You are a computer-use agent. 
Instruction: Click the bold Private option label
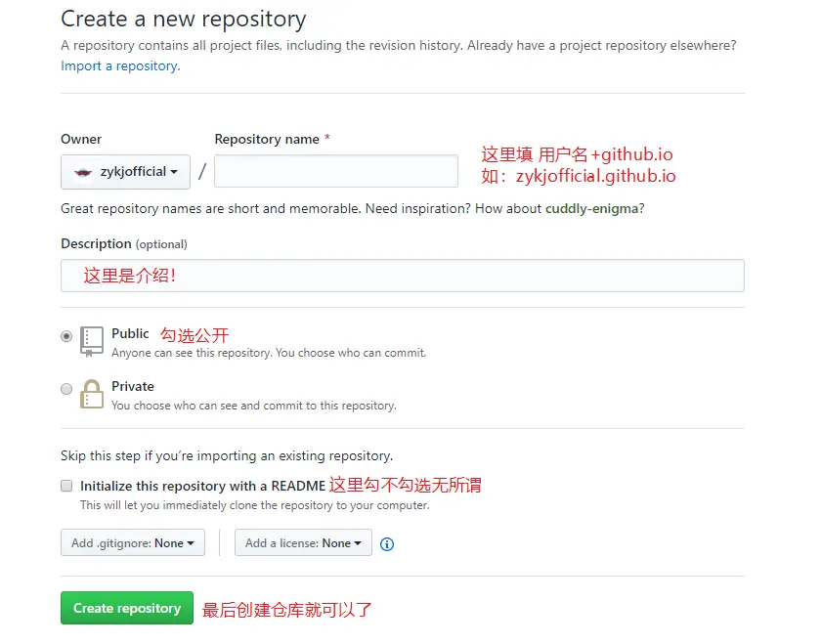[x=133, y=386]
